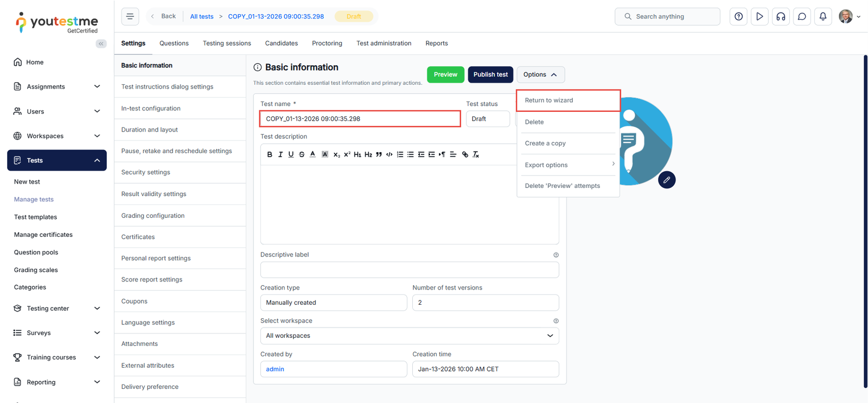Open the Export options submenu
Image resolution: width=868 pixels, height=403 pixels.
[x=569, y=165]
